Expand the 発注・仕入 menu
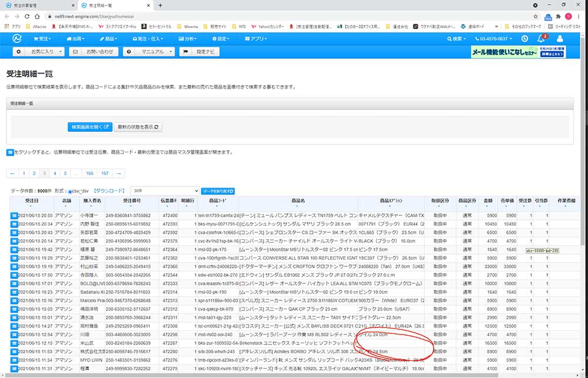 pyautogui.click(x=149, y=39)
